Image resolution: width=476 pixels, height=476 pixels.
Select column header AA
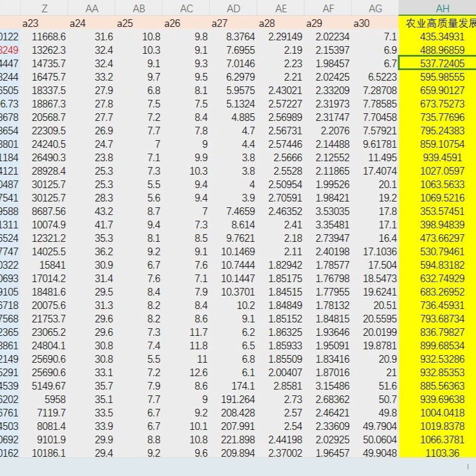(x=92, y=8)
